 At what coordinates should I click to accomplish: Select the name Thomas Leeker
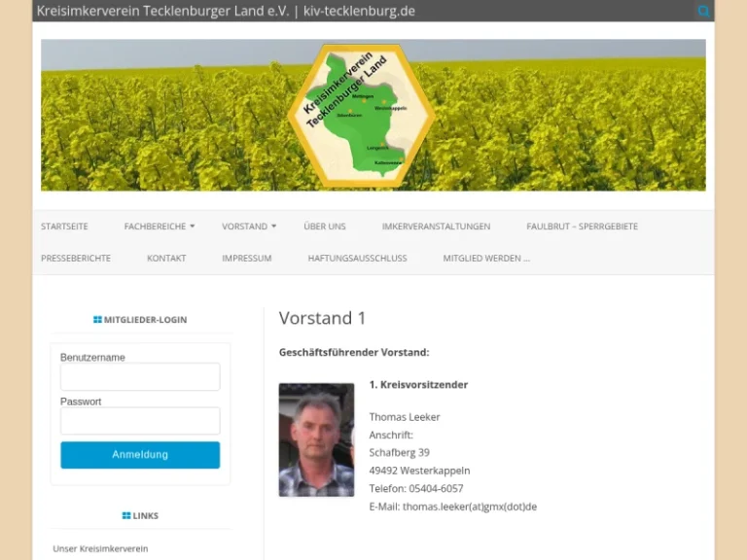click(405, 417)
